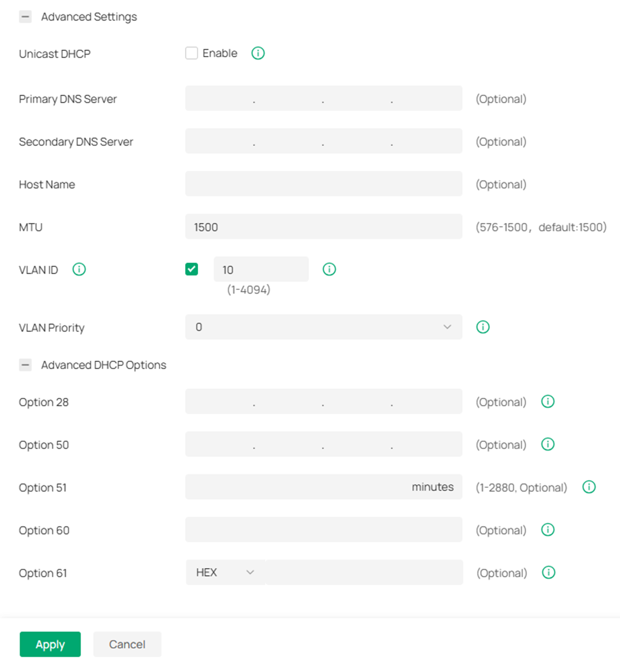
Task: Click the VLAN Priority info icon
Action: point(483,327)
